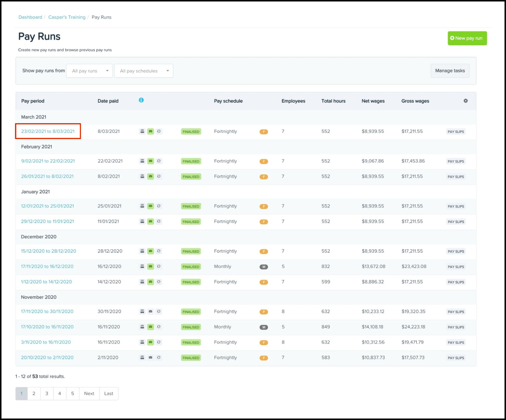Click the green email icon for 8/03/2021 pay run
This screenshot has height=420, width=506.
(150, 131)
